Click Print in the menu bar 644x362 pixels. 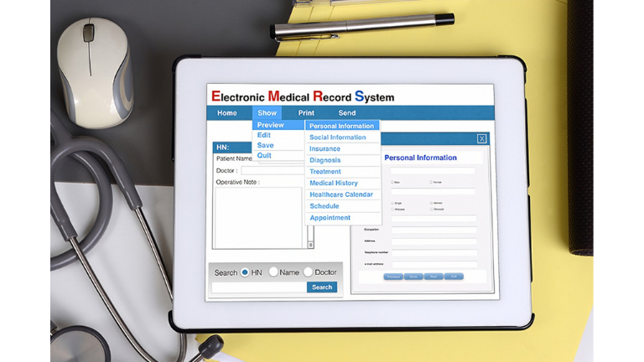[x=306, y=113]
